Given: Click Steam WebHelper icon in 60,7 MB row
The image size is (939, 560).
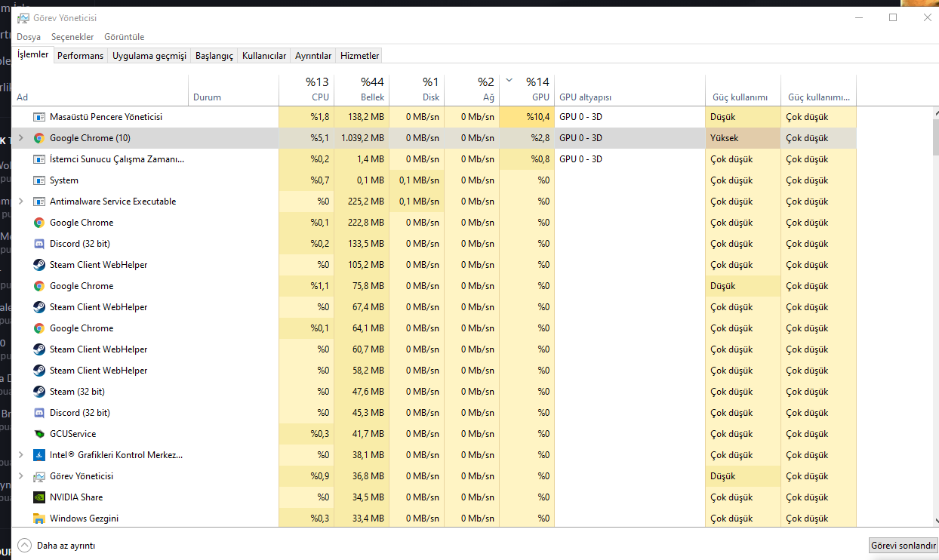Looking at the screenshot, I should coord(39,349).
